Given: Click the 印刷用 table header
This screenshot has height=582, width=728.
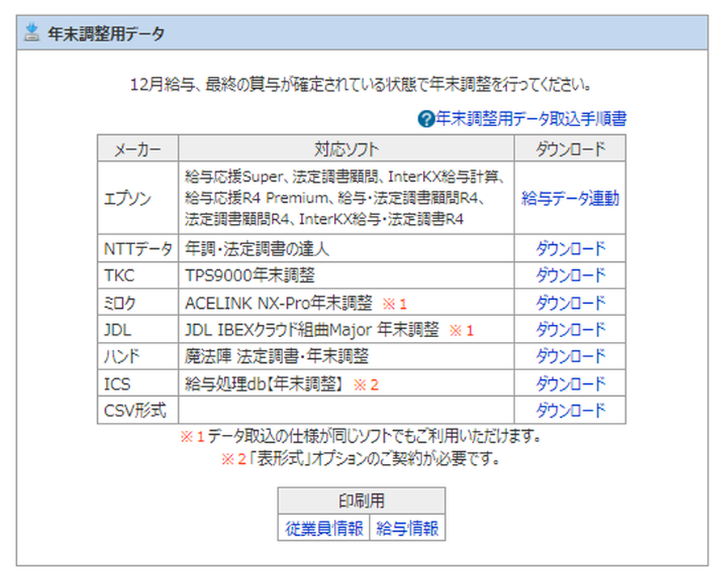Looking at the screenshot, I should 362,501.
